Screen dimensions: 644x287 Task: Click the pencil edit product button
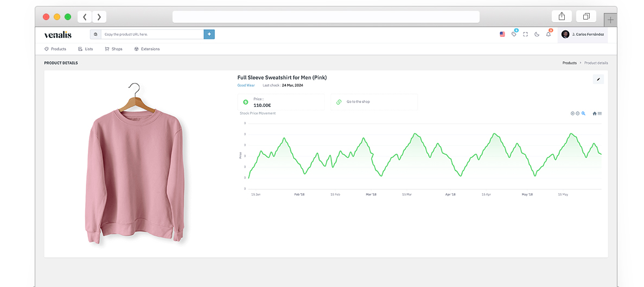tap(598, 79)
